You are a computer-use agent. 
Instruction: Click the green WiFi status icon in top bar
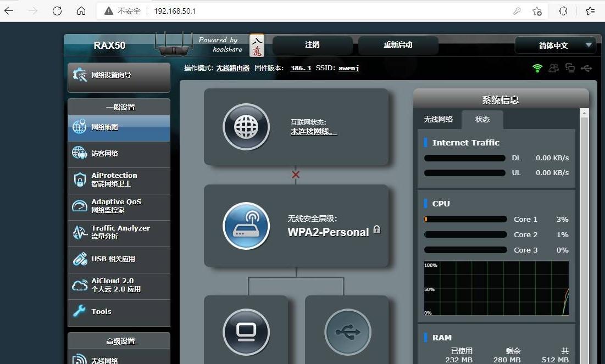click(x=536, y=68)
